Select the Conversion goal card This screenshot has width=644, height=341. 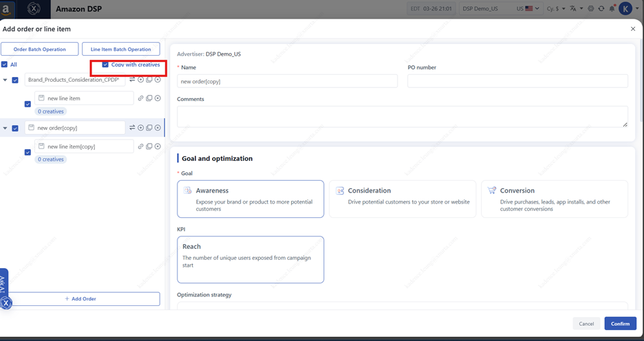click(555, 199)
